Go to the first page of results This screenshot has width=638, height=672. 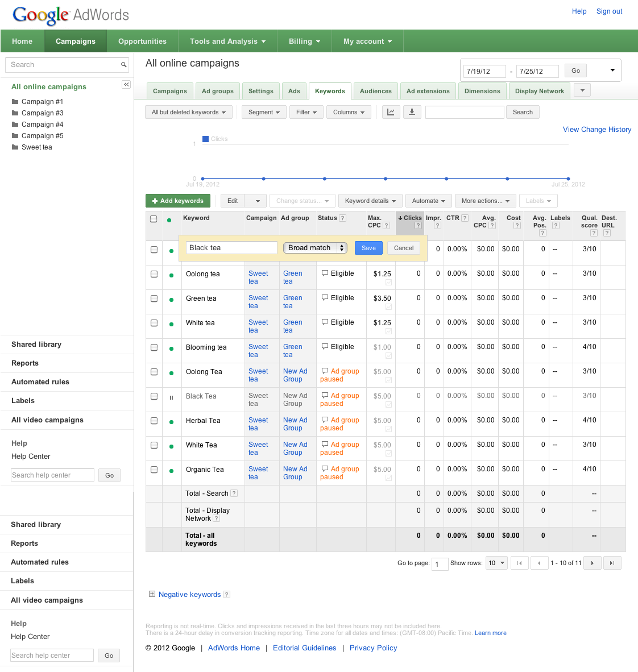519,563
